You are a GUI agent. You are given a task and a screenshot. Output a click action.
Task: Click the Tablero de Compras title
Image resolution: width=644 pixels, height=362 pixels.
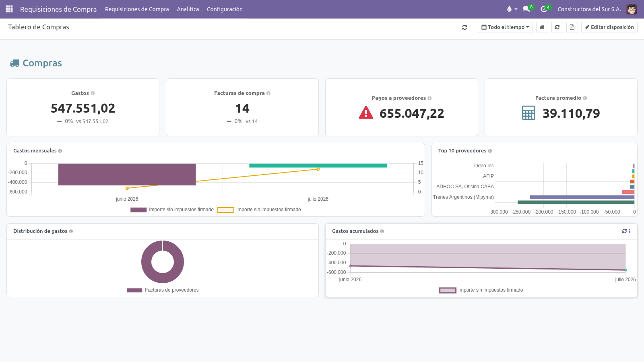tap(39, 27)
